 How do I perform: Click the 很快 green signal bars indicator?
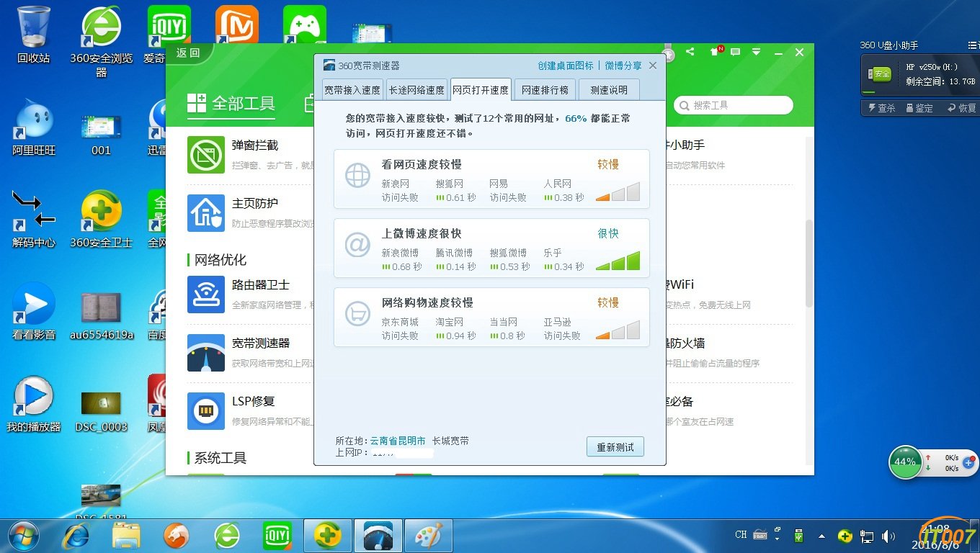pyautogui.click(x=618, y=261)
